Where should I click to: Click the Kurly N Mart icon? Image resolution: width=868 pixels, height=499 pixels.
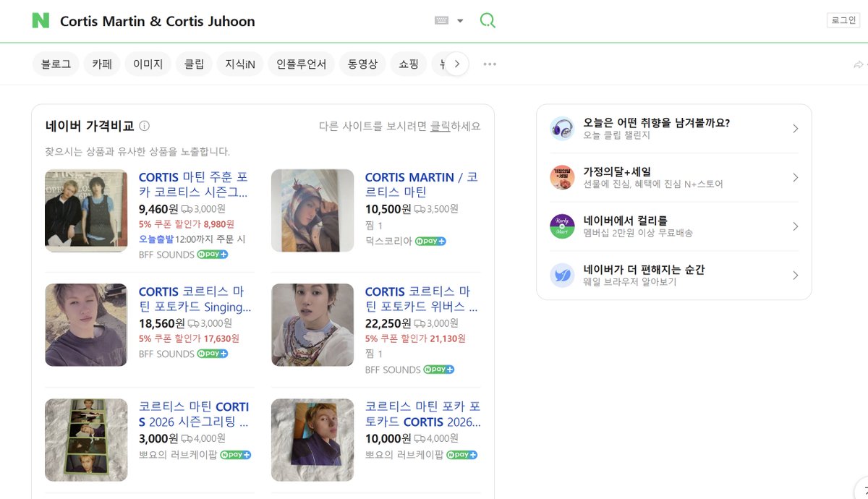tap(562, 226)
